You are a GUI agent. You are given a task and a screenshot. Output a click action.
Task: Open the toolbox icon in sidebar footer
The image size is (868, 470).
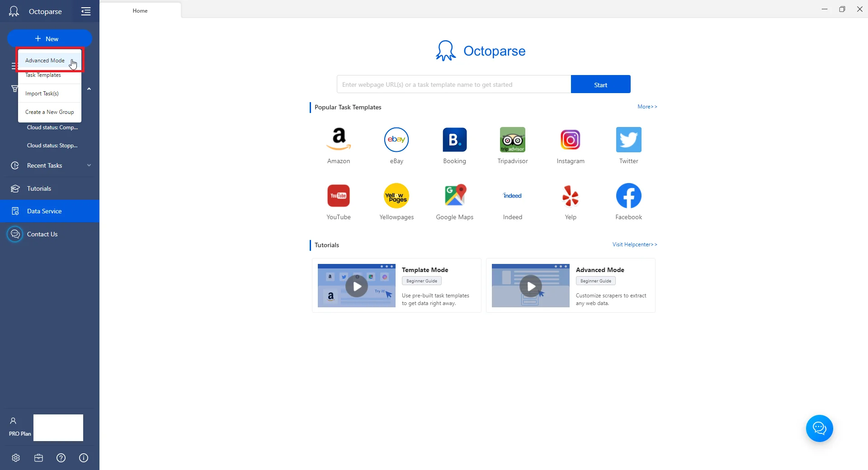pos(38,458)
